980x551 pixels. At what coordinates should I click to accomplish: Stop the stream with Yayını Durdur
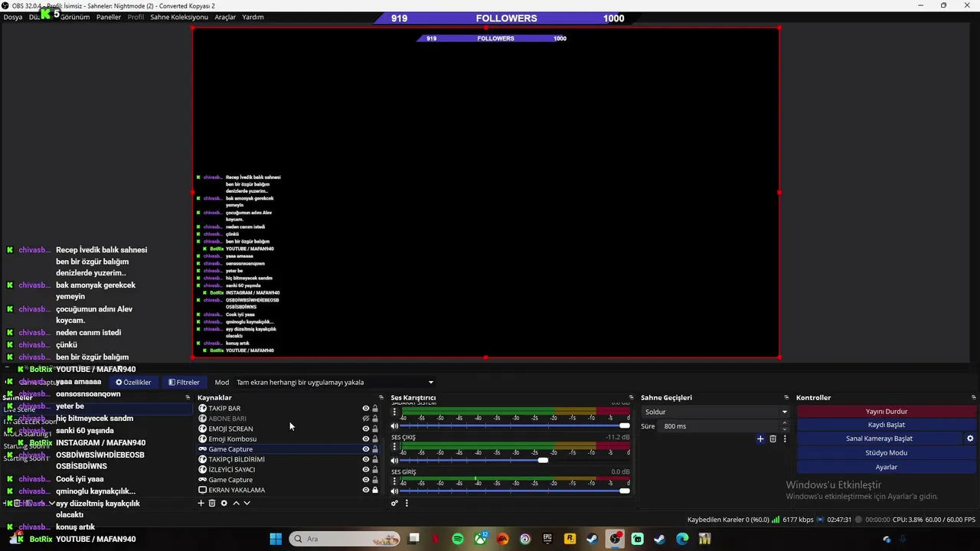coord(887,412)
